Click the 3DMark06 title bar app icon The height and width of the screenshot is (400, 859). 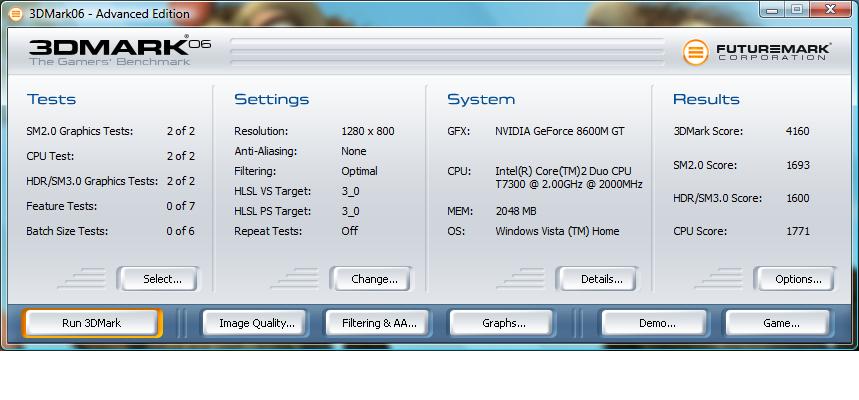16,14
